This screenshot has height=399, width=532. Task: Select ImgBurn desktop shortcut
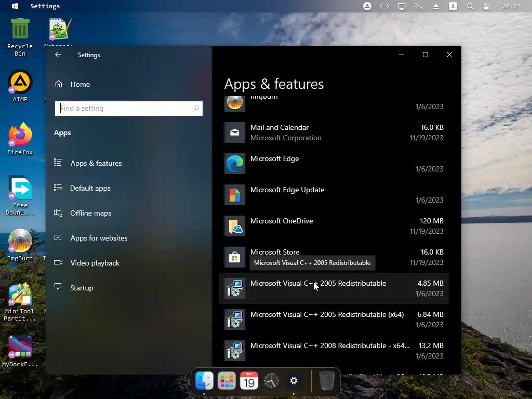click(20, 245)
